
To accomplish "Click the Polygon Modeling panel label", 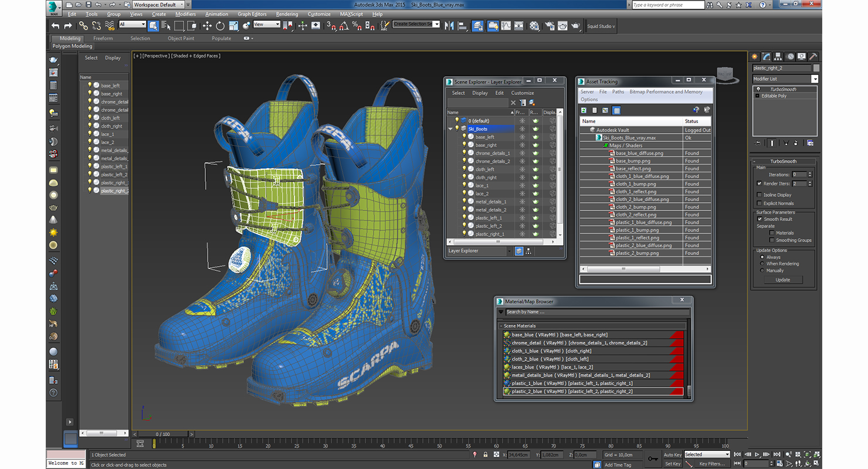I will coord(72,46).
